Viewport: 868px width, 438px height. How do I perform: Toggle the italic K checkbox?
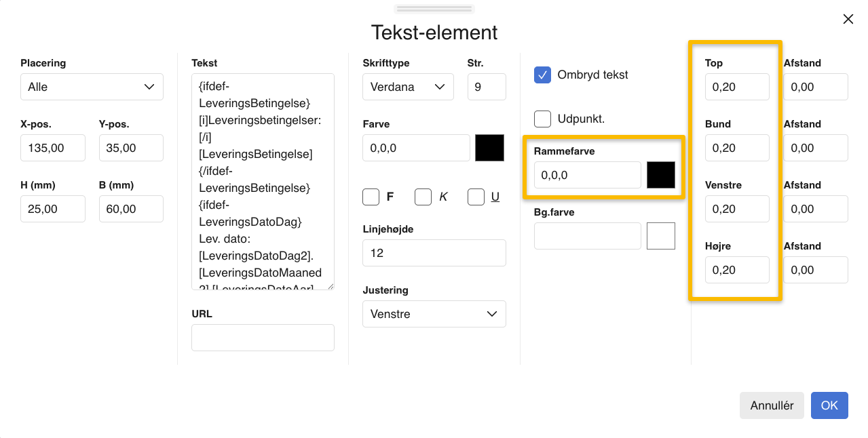(423, 197)
